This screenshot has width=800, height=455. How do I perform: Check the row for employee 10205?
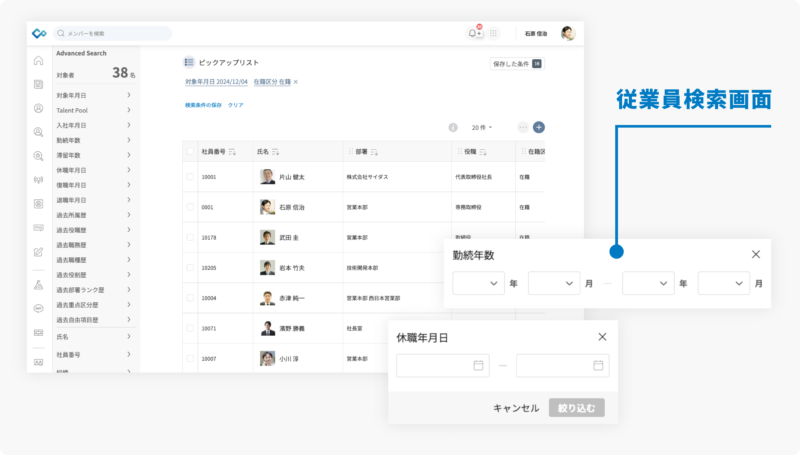190,267
